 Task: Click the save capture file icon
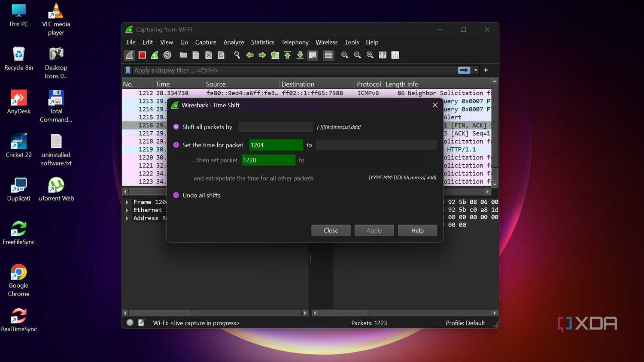[x=196, y=55]
